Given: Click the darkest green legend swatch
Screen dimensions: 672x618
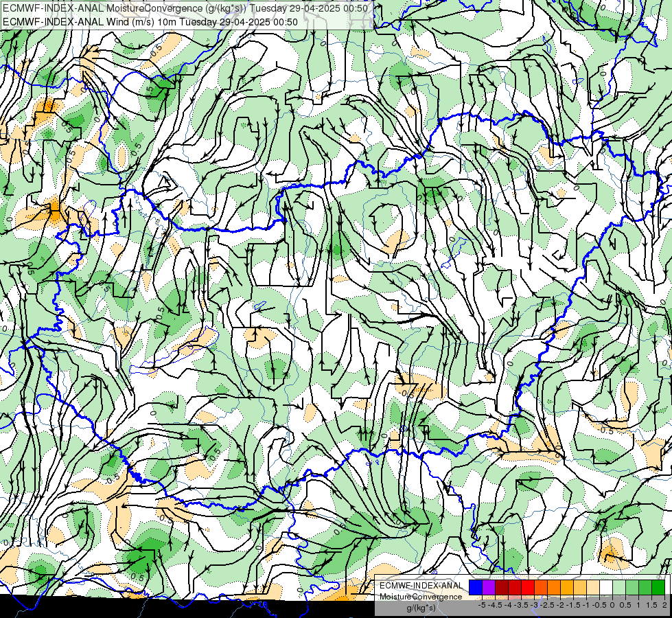Looking at the screenshot, I should (658, 587).
